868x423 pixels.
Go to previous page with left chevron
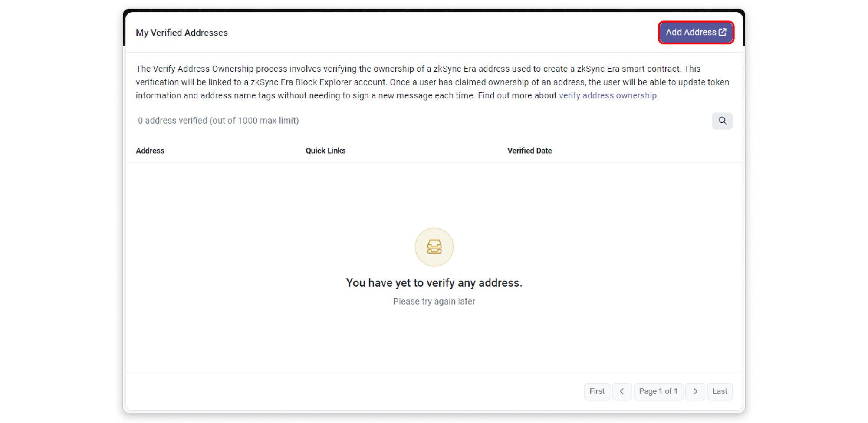tap(621, 391)
